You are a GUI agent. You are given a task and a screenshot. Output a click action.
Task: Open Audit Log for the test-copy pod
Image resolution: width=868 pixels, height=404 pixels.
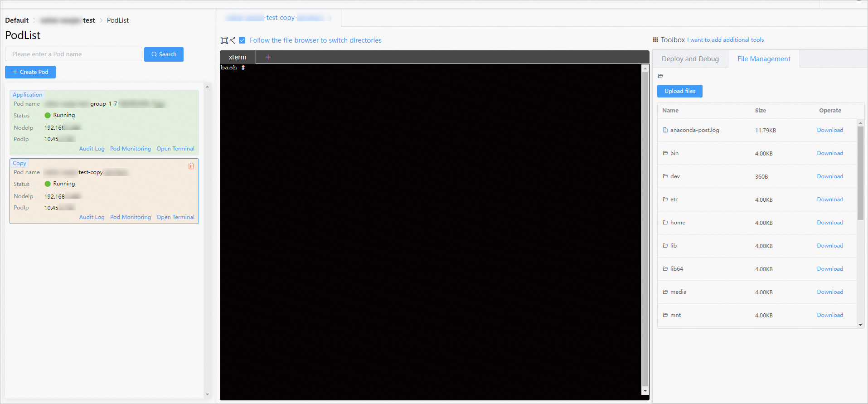coord(92,217)
